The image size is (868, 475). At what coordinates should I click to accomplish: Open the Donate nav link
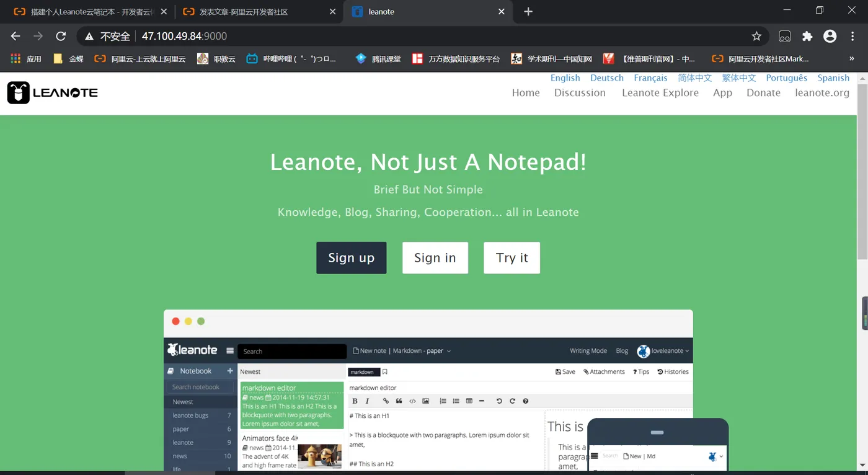[x=763, y=93]
